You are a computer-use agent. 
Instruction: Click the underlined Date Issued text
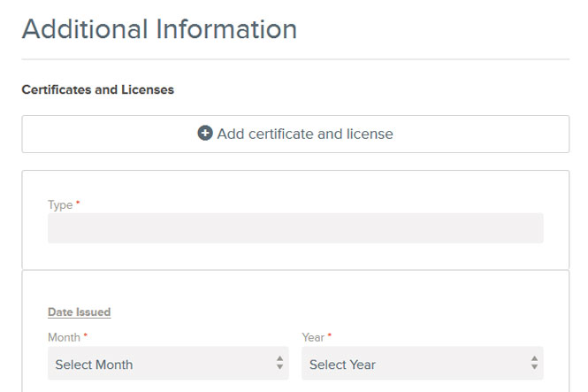click(79, 312)
